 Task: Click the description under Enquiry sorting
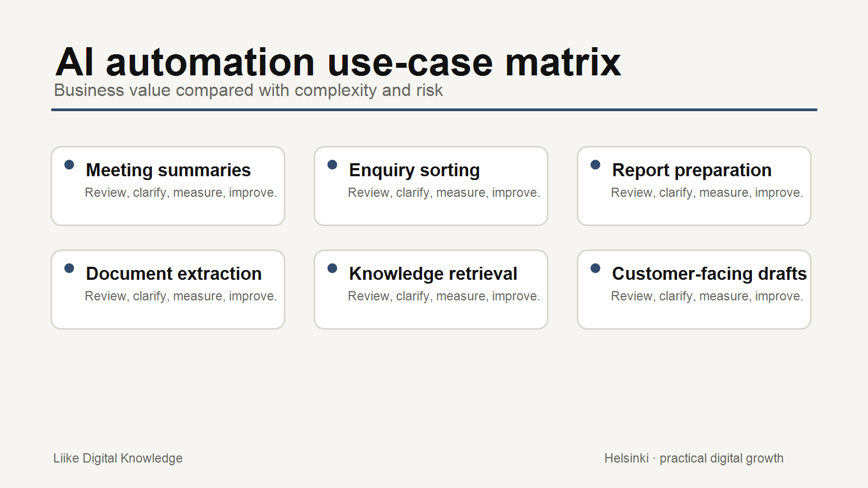pyautogui.click(x=444, y=192)
